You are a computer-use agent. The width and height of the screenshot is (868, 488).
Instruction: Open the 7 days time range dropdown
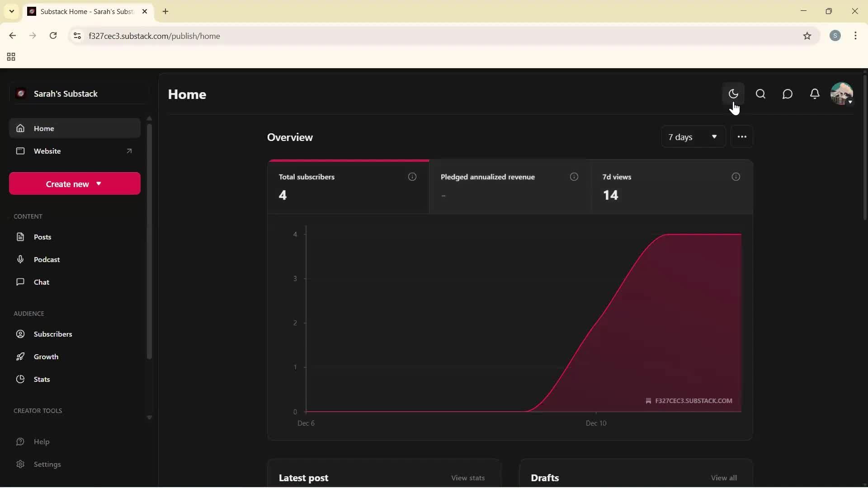coord(693,136)
